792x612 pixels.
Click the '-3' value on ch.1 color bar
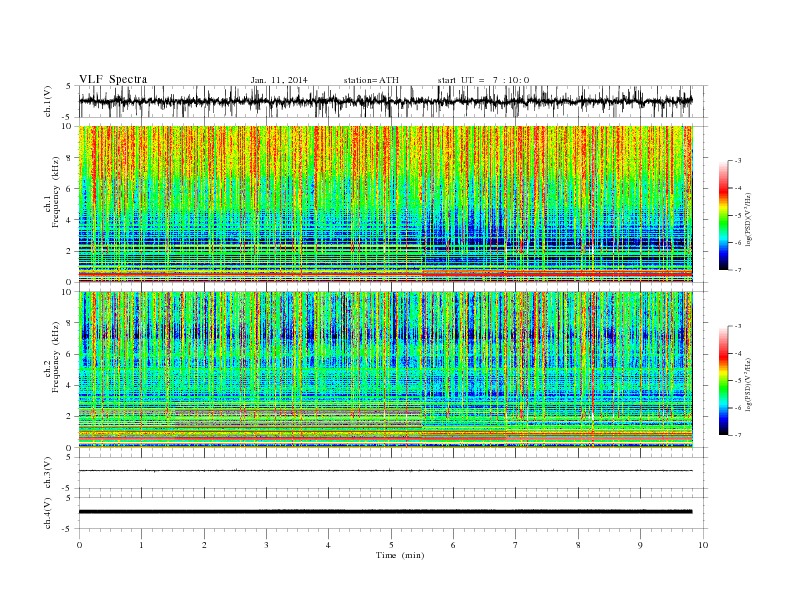(738, 161)
